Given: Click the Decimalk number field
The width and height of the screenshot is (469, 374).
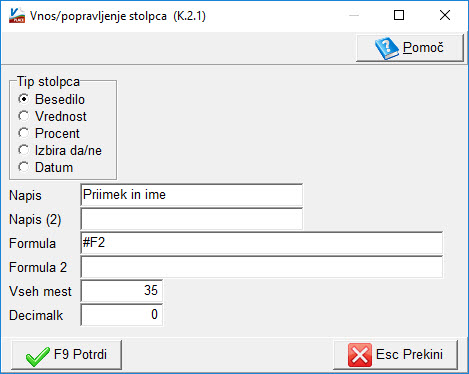Looking at the screenshot, I should [121, 315].
